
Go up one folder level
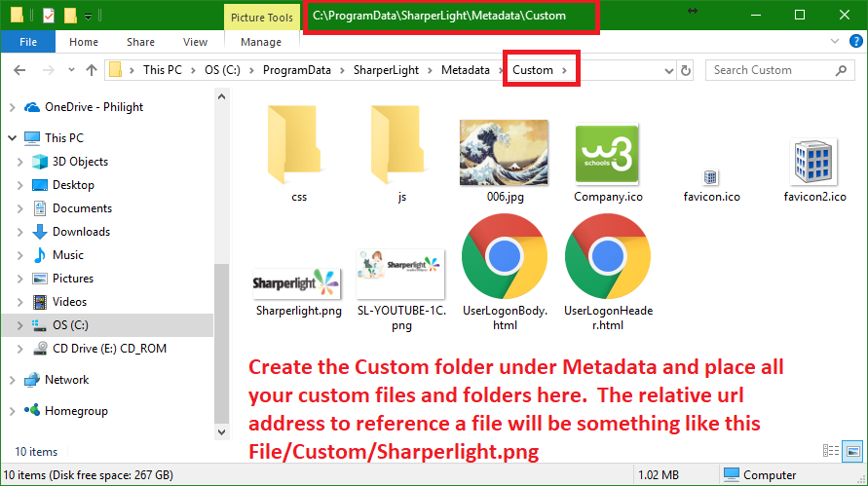tap(92, 70)
